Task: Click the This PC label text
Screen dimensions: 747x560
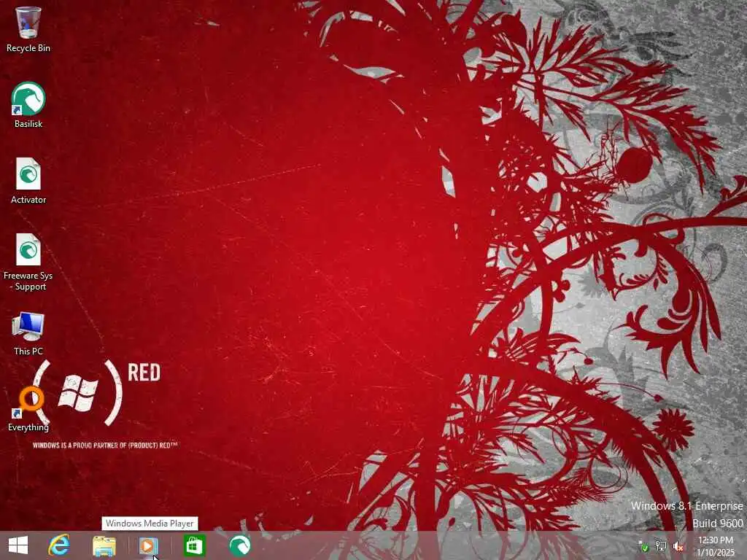Action: 28,351
